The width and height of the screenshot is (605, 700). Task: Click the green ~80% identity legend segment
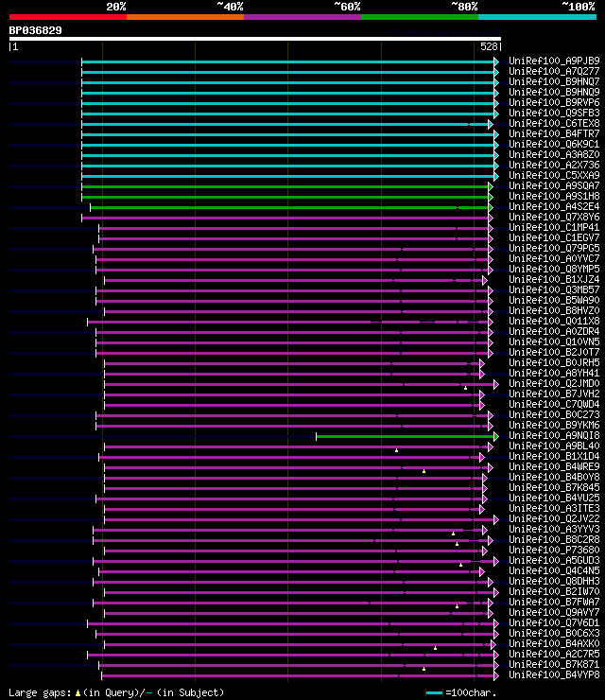(420, 17)
